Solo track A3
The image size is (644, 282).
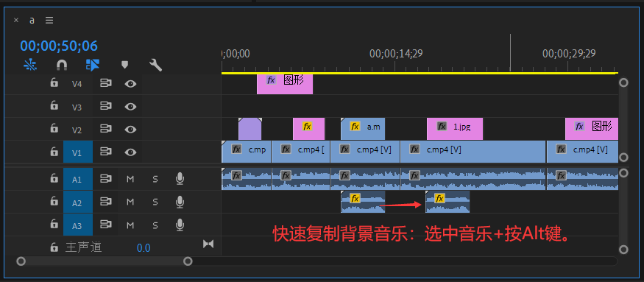155,225
